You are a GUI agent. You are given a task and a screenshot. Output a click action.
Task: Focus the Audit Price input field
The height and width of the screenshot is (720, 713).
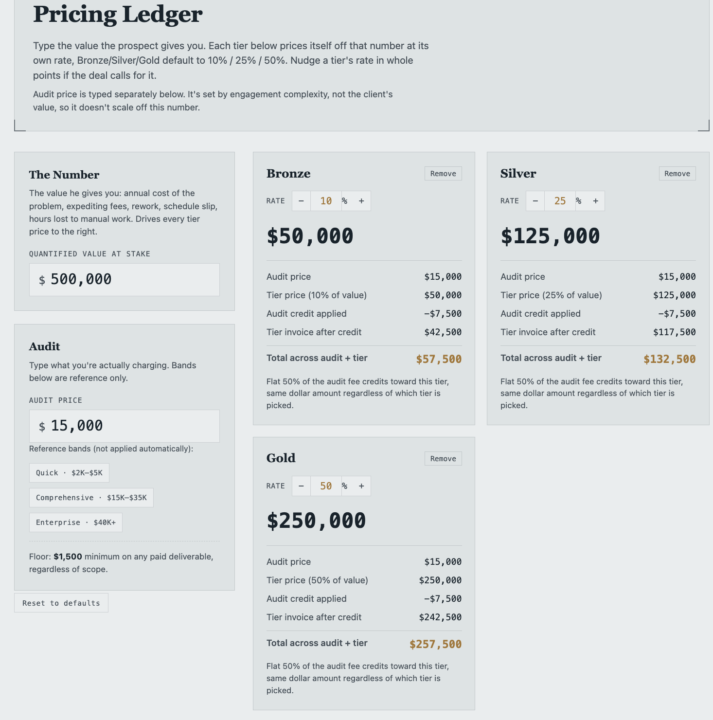(x=124, y=426)
